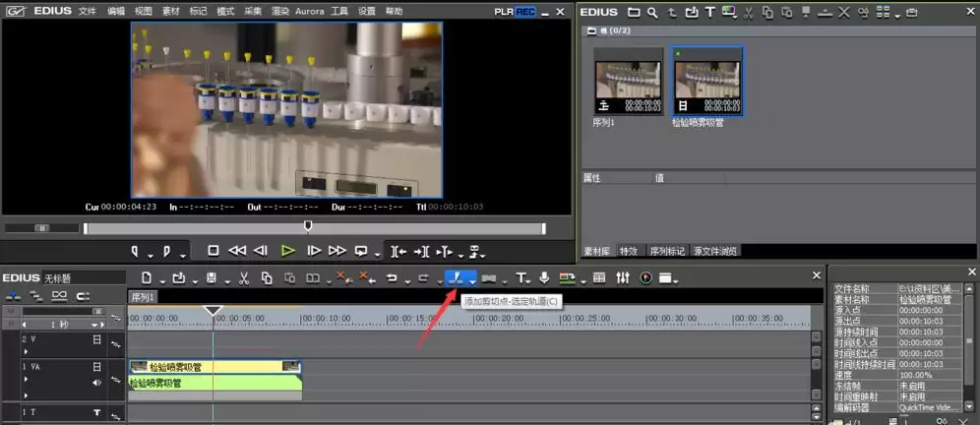Click the properties icon in the bin toolbar
The width and height of the screenshot is (980, 425).
pos(863,12)
